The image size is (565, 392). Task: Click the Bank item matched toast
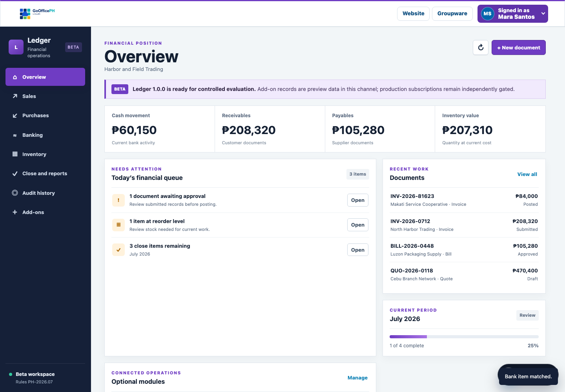click(x=528, y=376)
